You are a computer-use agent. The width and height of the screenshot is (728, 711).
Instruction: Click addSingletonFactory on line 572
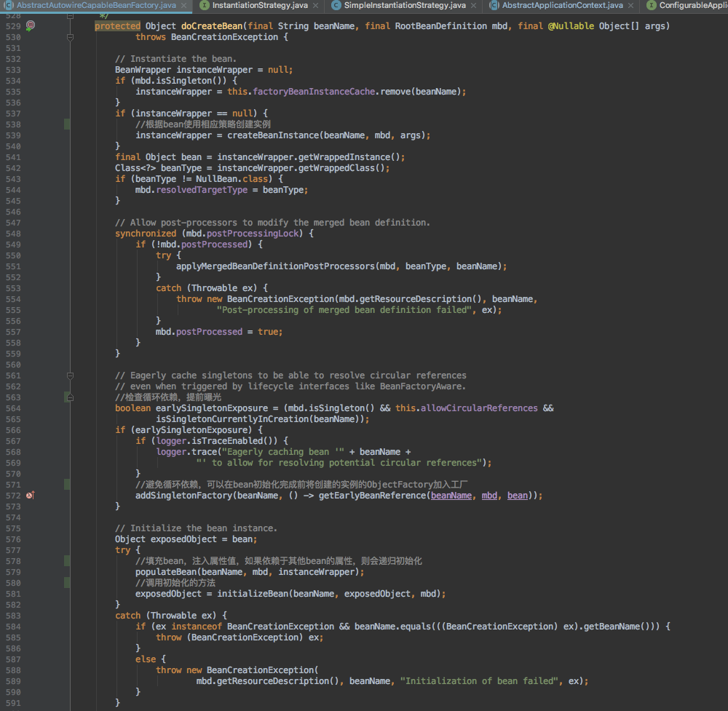184,496
